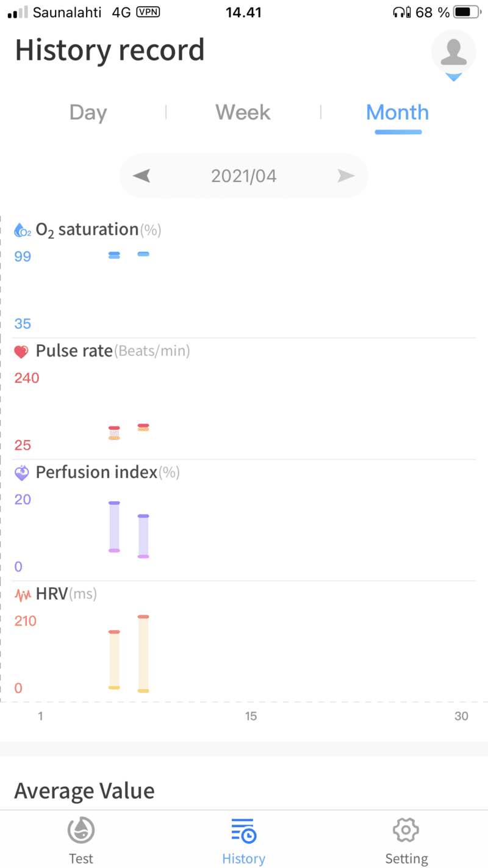This screenshot has width=488, height=868.
Task: Tap the user profile avatar icon
Action: click(453, 51)
